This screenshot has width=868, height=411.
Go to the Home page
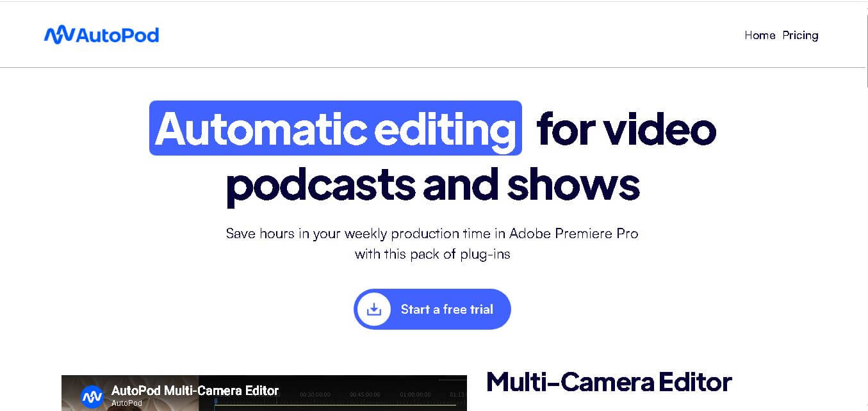coord(760,35)
